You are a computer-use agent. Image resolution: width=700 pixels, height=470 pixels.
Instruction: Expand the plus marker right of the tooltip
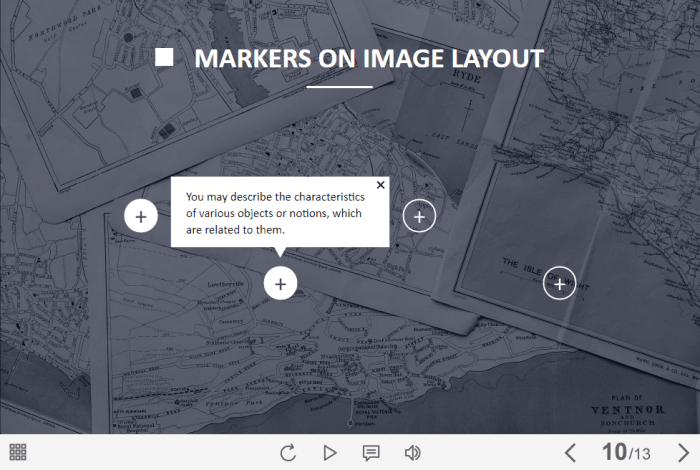pyautogui.click(x=419, y=216)
